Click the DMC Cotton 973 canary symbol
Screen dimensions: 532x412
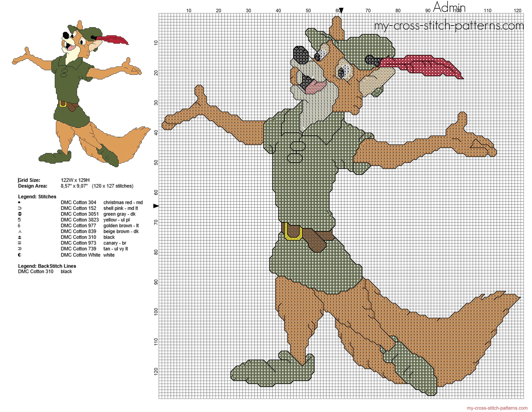(x=20, y=243)
